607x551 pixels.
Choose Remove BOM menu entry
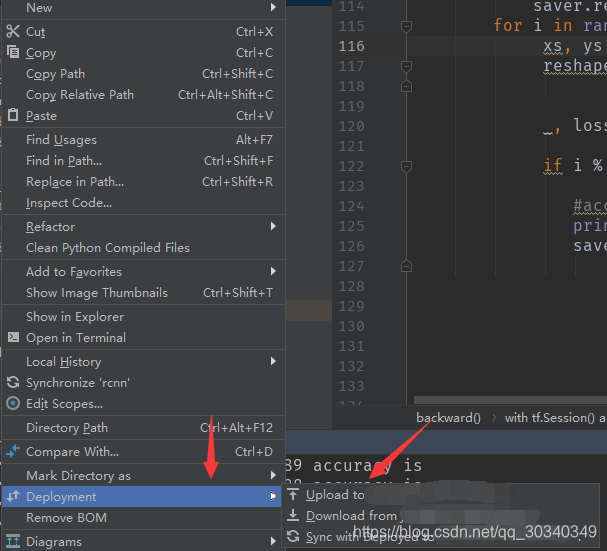click(x=144, y=517)
